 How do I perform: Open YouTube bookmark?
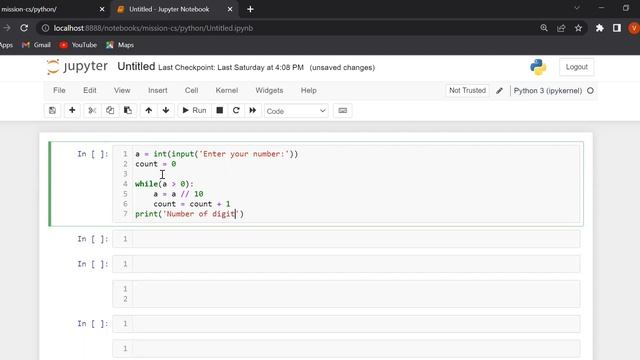click(78, 45)
